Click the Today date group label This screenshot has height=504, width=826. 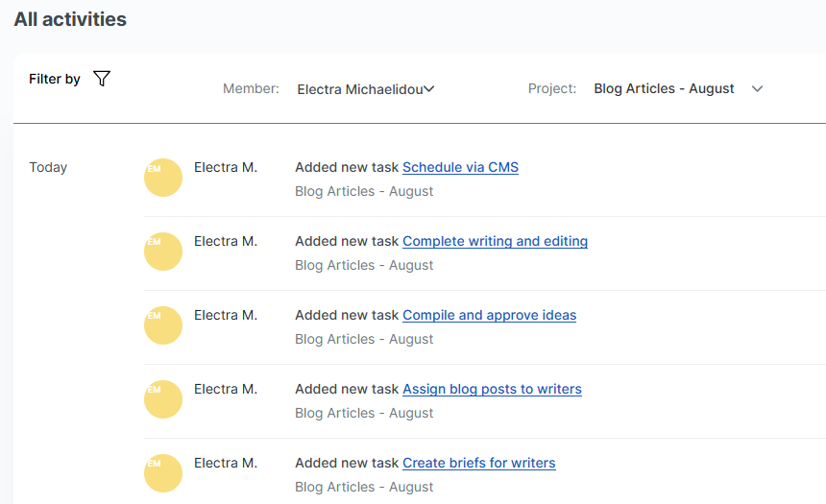pos(48,167)
